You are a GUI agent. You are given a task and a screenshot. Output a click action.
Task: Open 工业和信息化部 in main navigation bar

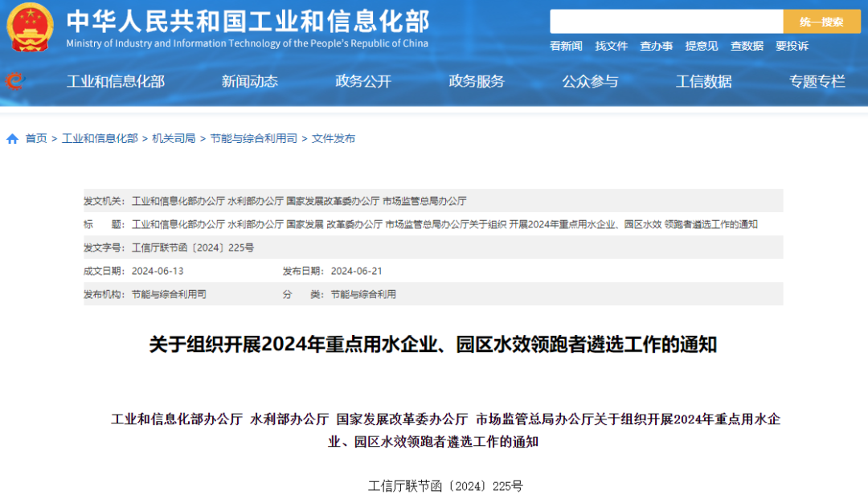(x=115, y=81)
